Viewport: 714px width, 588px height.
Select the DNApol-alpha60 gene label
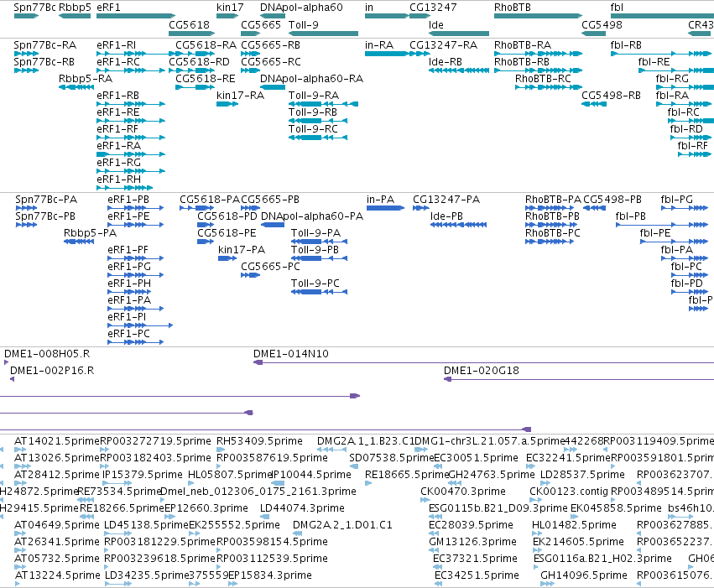(301, 8)
